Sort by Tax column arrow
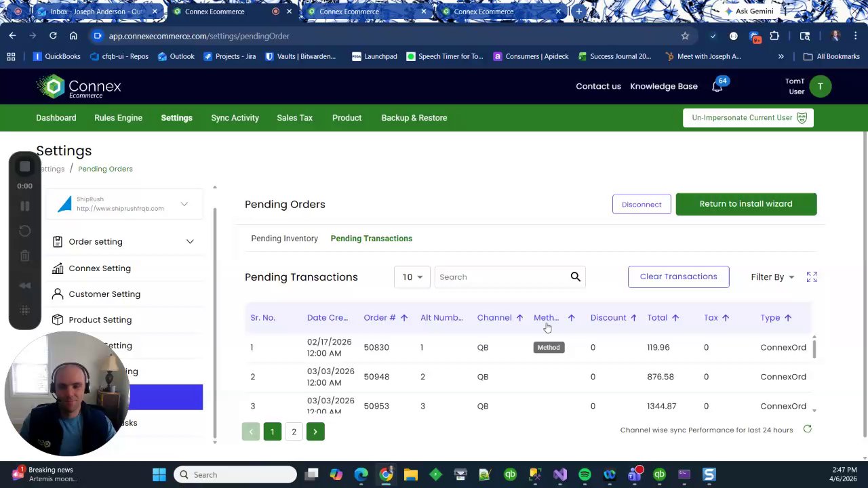Screen dimensions: 868x488 [x=725, y=318]
